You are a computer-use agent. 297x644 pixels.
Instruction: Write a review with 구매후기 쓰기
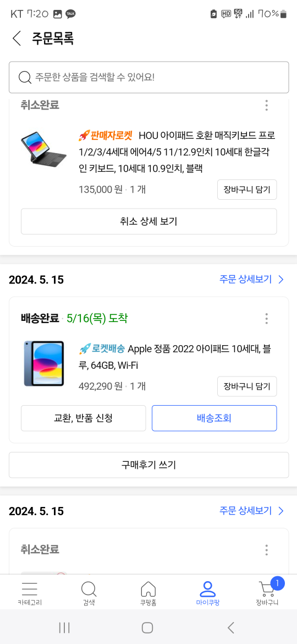coord(148,465)
